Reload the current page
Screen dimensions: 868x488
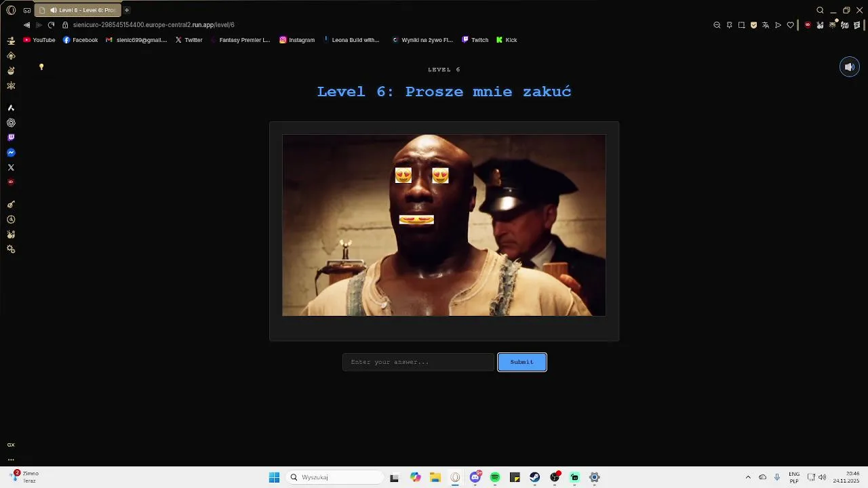click(x=51, y=25)
